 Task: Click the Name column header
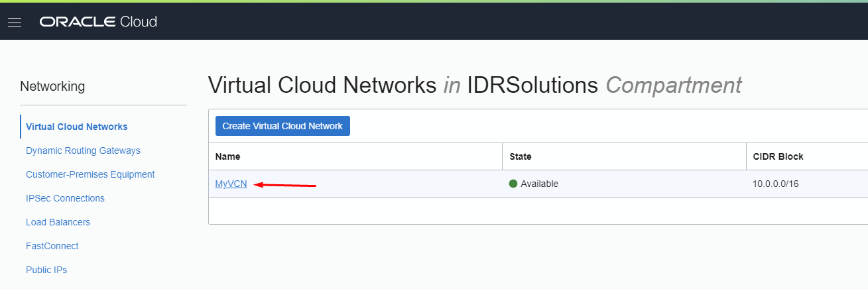227,156
